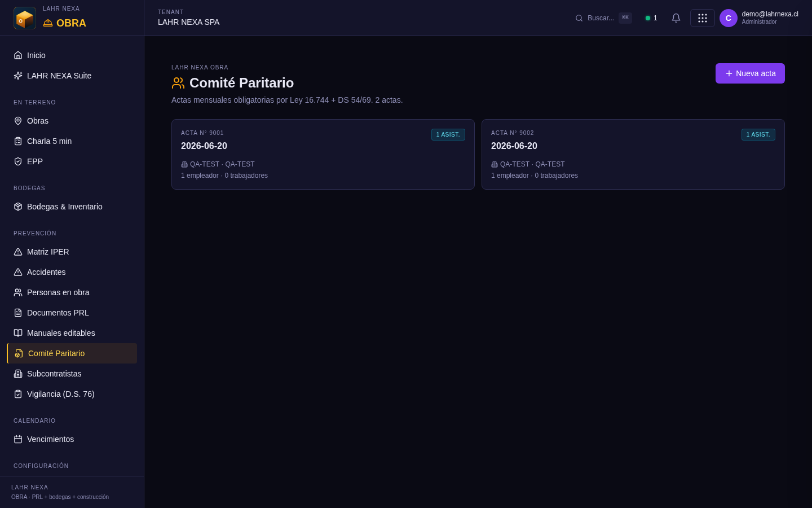Click the Comité Paritario sidebar icon
This screenshot has width=812, height=508.
pos(19,353)
